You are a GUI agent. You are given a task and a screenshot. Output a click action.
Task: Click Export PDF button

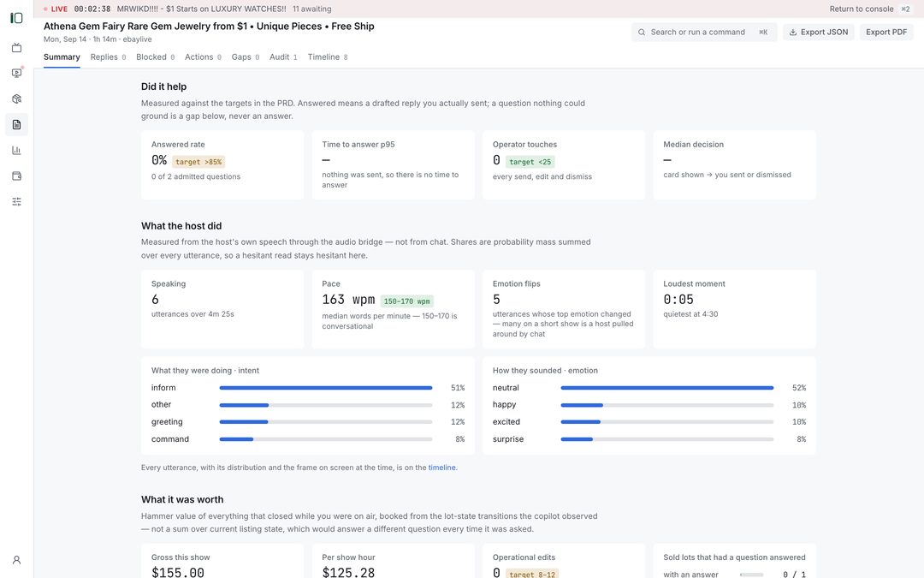[x=886, y=32]
